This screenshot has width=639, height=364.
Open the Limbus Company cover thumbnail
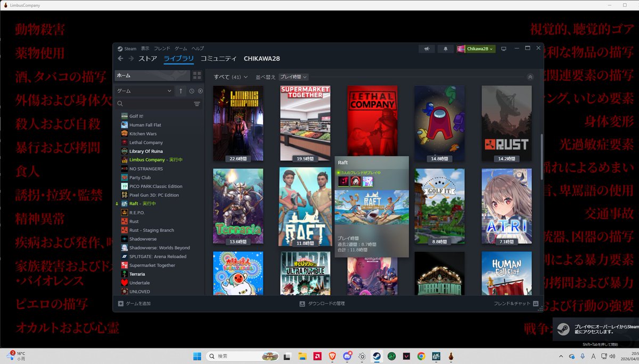coord(238,123)
